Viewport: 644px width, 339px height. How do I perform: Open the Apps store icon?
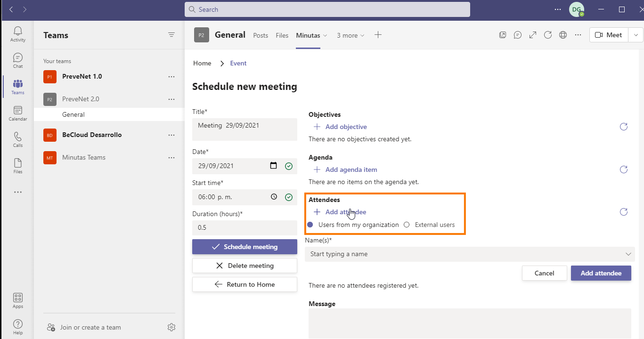pyautogui.click(x=18, y=301)
